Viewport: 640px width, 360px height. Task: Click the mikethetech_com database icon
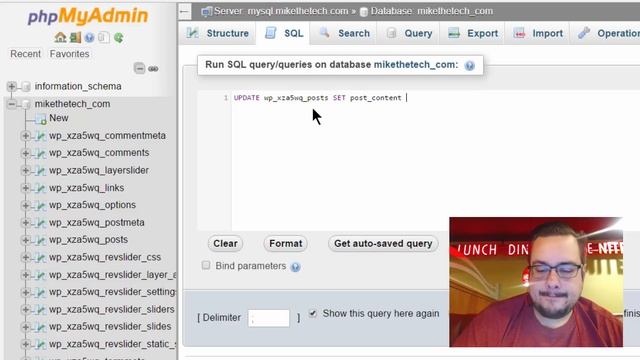tap(26, 104)
